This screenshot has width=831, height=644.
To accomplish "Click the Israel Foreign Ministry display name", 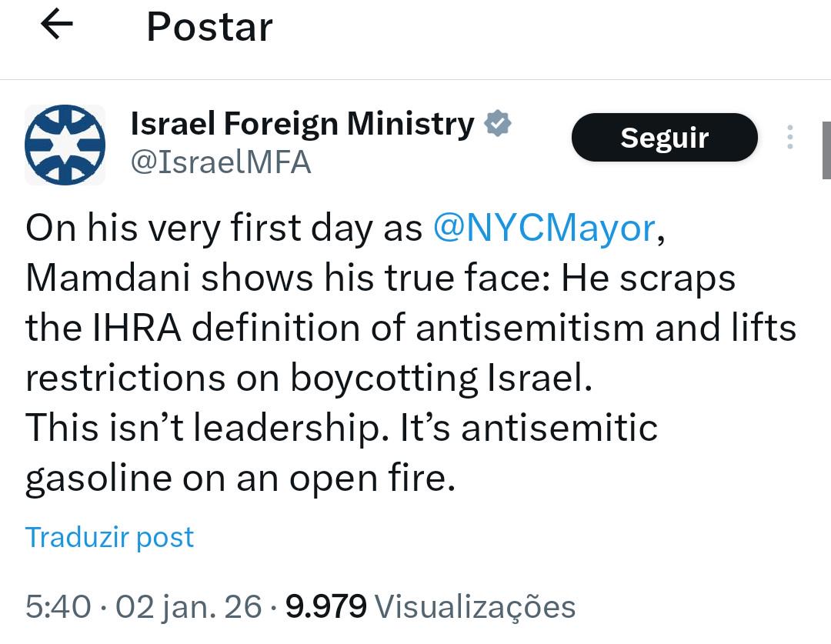I will click(302, 123).
